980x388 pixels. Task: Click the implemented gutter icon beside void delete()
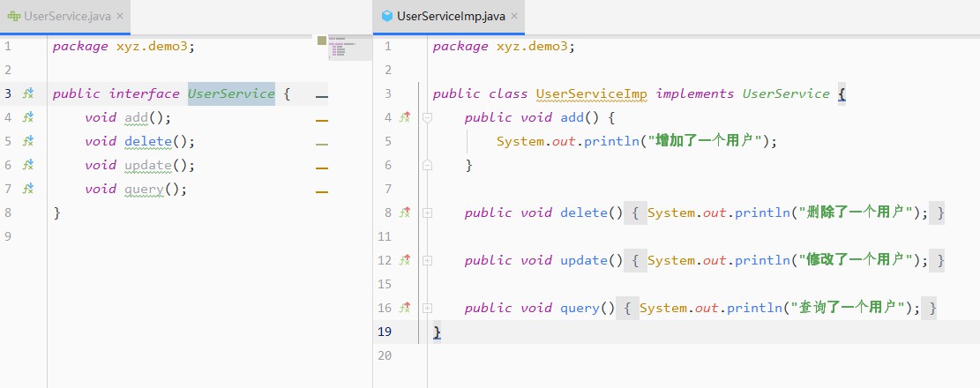click(x=28, y=141)
